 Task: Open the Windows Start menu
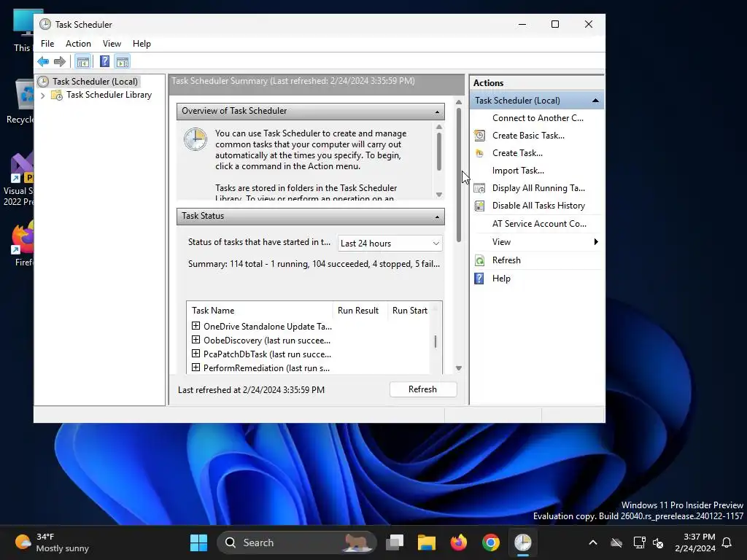(198, 542)
